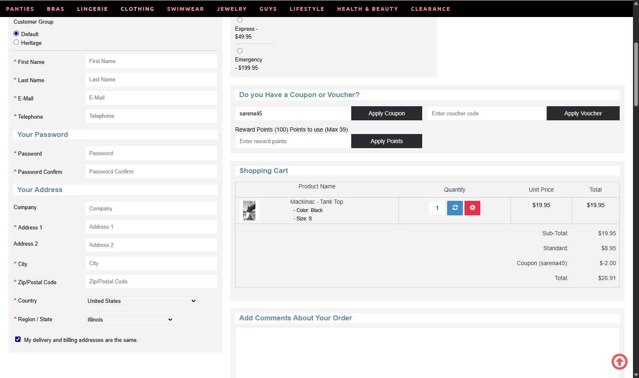Viewport: 639px width, 378px height.
Task: Click the Standard shipping amount $8.95
Action: [608, 248]
